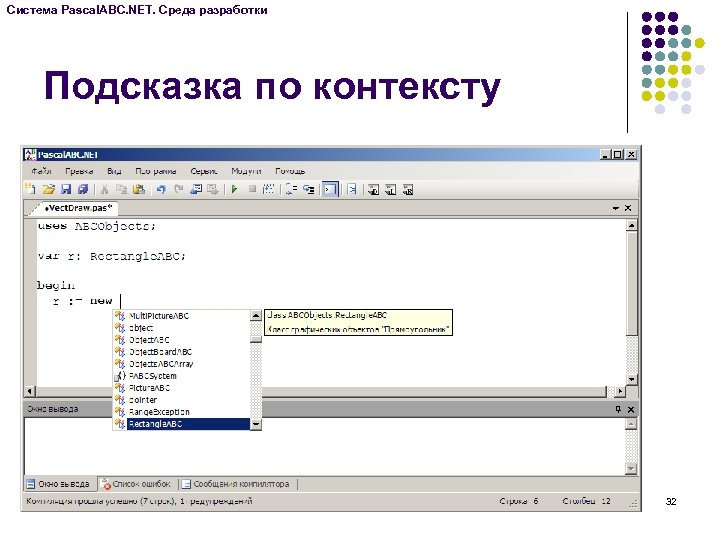
Task: Click the navigate forward toolbar icon
Action: (213, 189)
